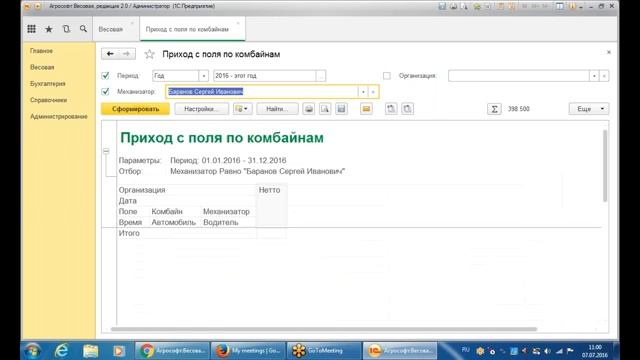The height and width of the screenshot is (360, 640).
Task: Expand the Механизатор field dropdown arrow
Action: pos(363,91)
